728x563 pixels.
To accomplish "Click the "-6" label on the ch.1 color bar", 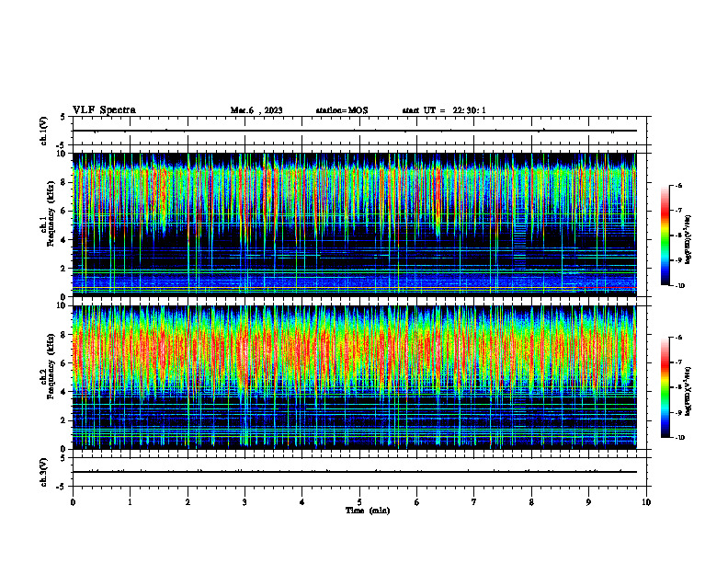I will click(678, 185).
